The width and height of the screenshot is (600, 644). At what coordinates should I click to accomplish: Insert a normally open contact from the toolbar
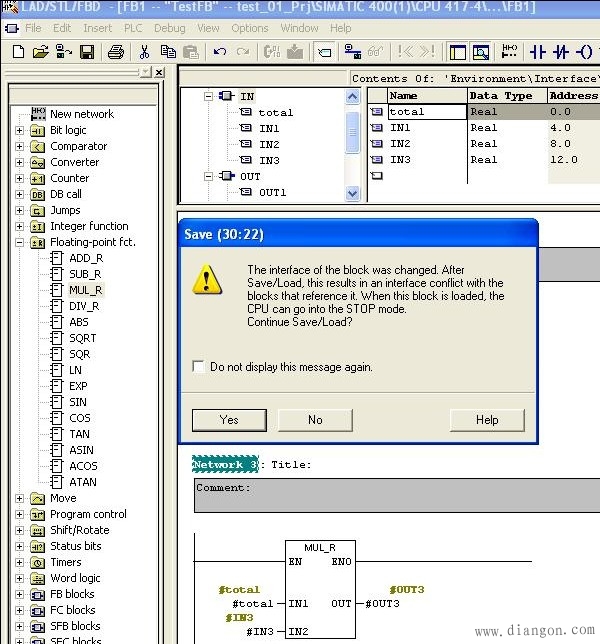537,52
